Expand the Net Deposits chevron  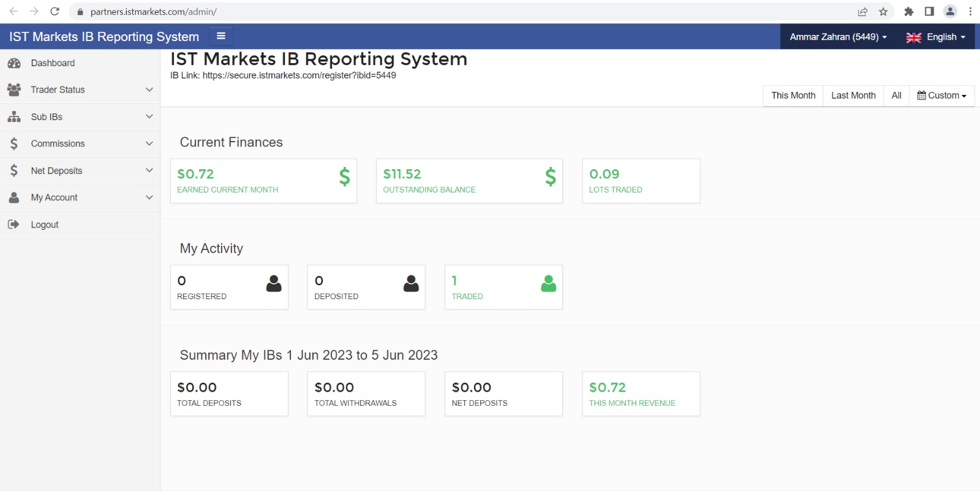149,170
